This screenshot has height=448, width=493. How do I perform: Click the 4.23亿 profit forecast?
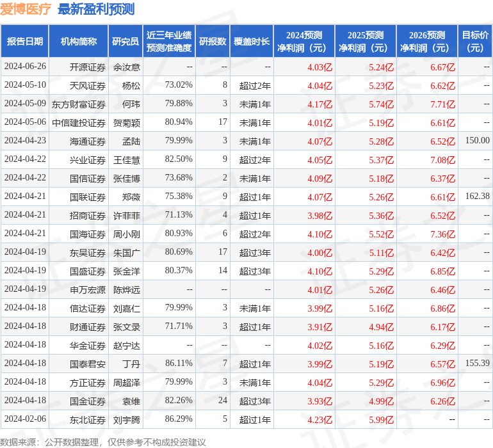coord(319,419)
